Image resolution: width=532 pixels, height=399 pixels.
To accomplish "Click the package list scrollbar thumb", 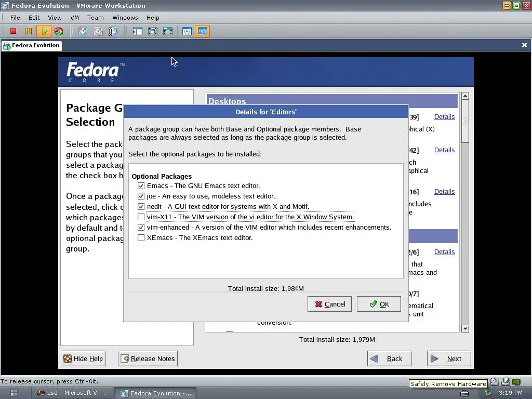I will (x=465, y=121).
